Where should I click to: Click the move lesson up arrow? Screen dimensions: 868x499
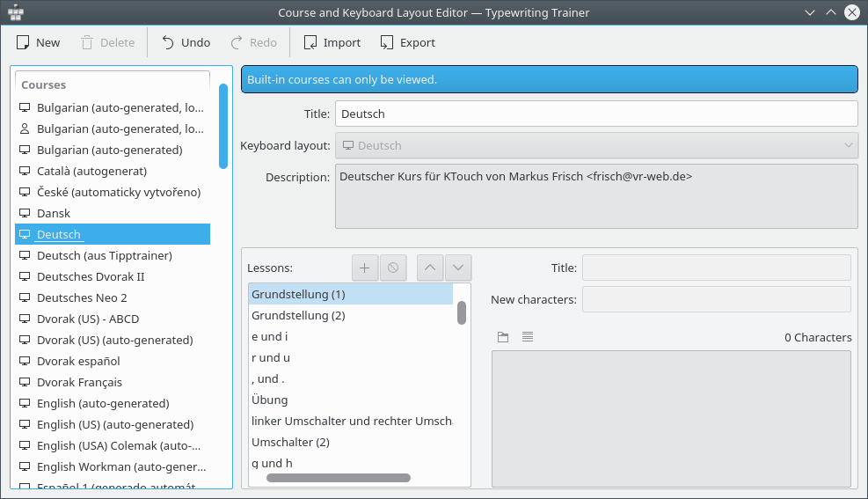429,268
